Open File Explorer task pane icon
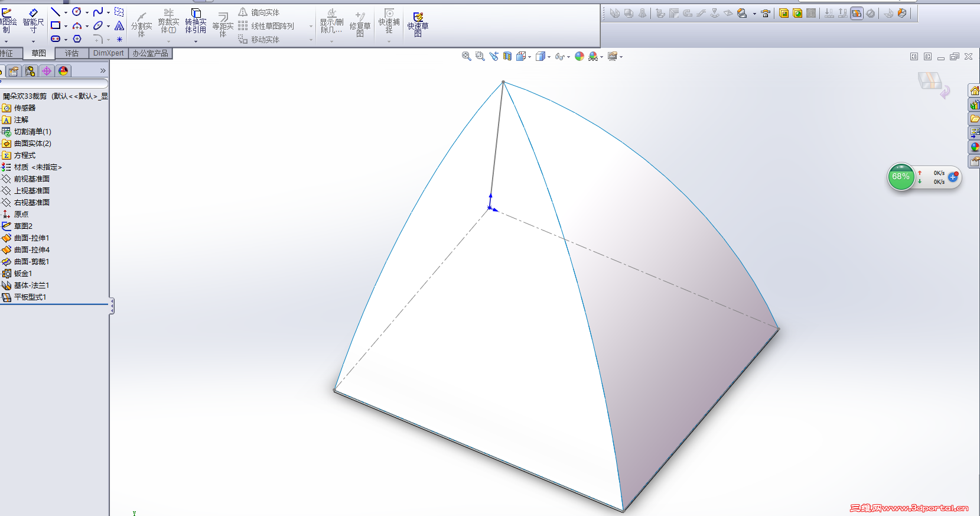Screen dimensions: 980x516 coord(975,119)
